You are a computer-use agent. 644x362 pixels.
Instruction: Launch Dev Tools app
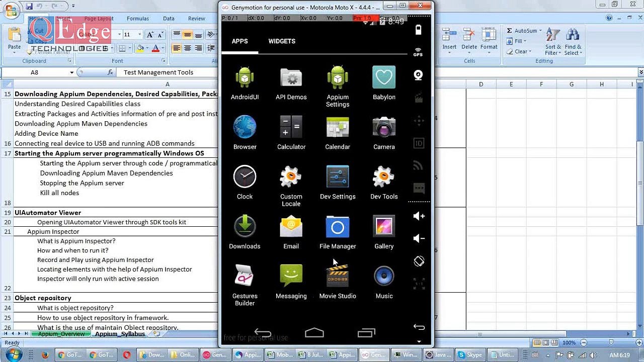click(384, 183)
